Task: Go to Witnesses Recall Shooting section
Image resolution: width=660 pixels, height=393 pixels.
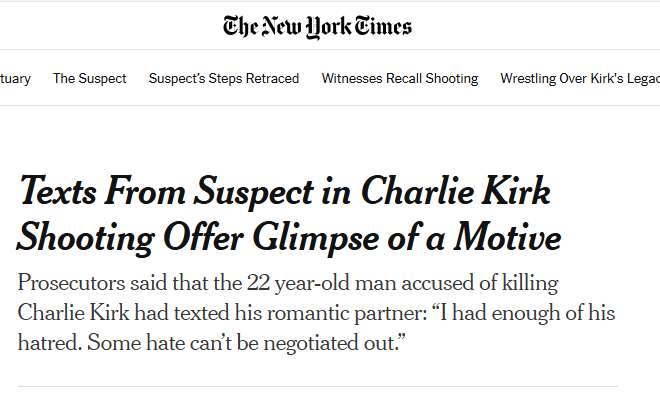Action: (x=400, y=78)
